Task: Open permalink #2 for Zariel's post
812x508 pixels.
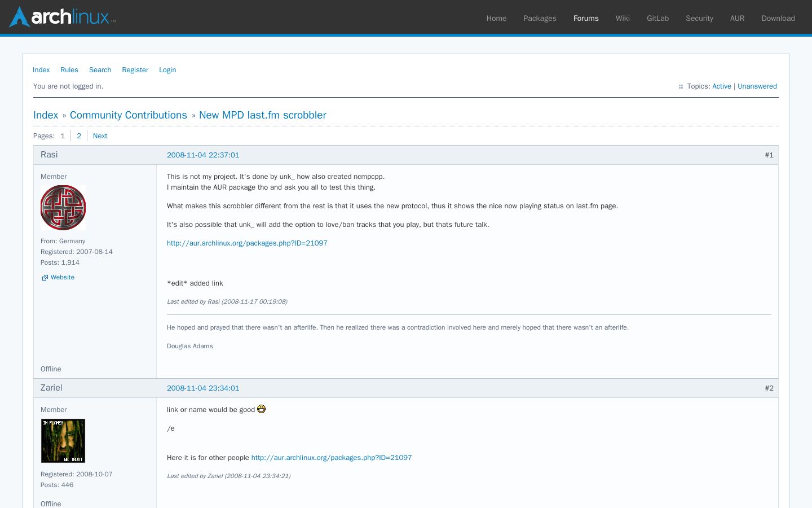Action: pos(769,388)
